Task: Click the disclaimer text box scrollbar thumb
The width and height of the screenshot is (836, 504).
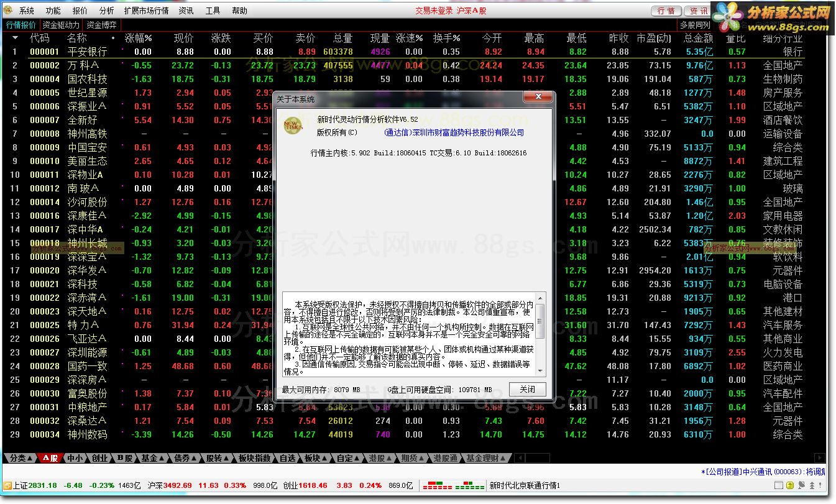Action: point(541,321)
